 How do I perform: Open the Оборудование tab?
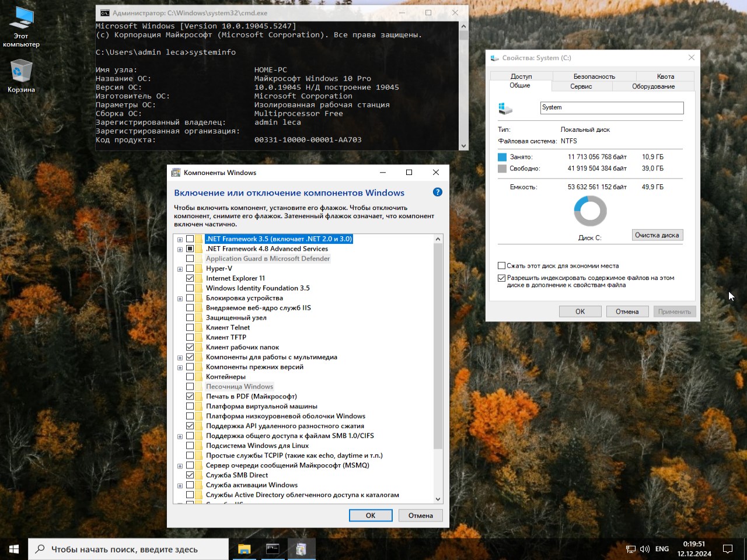click(654, 86)
